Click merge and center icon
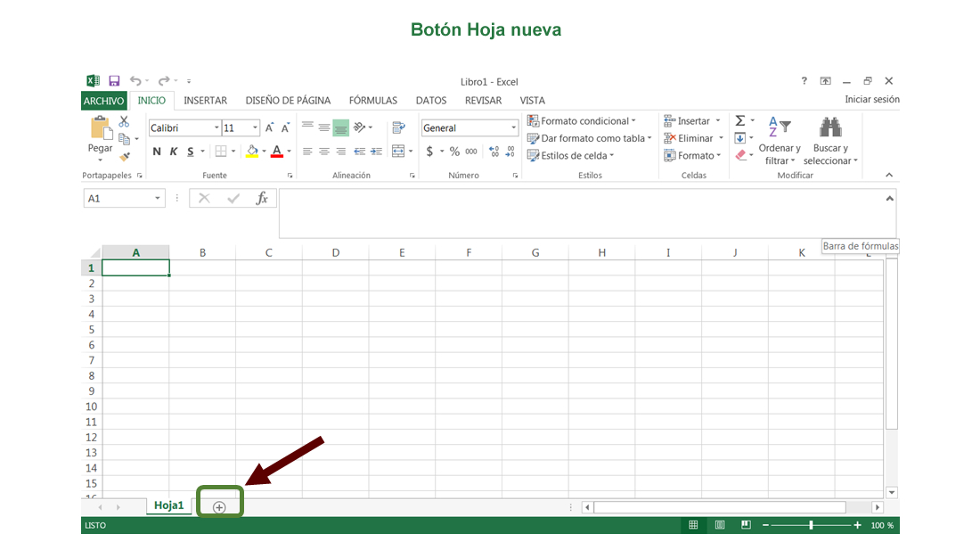 [398, 152]
